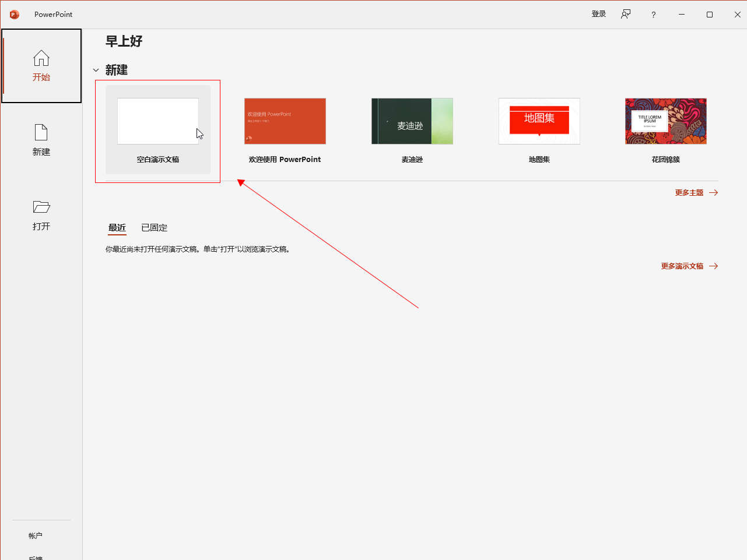Switch to the 已固定 tab

coord(154,228)
